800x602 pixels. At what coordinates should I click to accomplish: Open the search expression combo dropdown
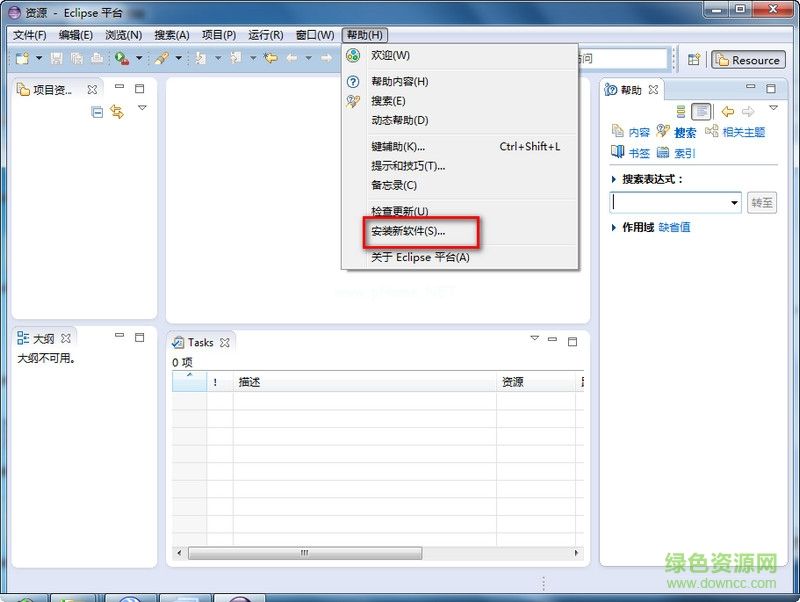pos(733,203)
